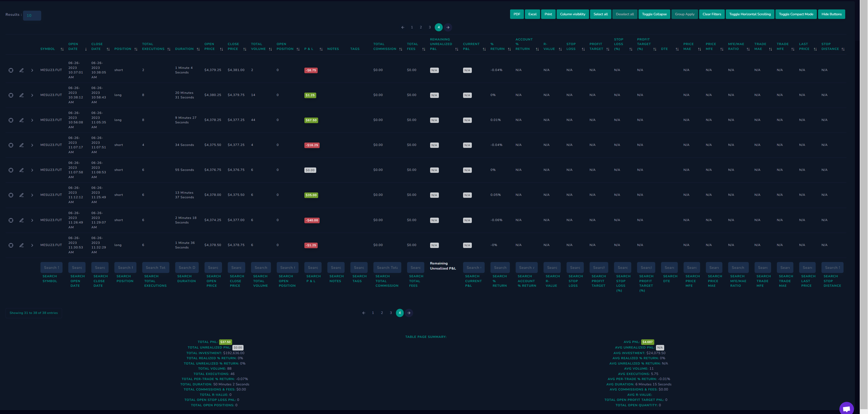Go to next page in bottom pagination

pos(409,313)
